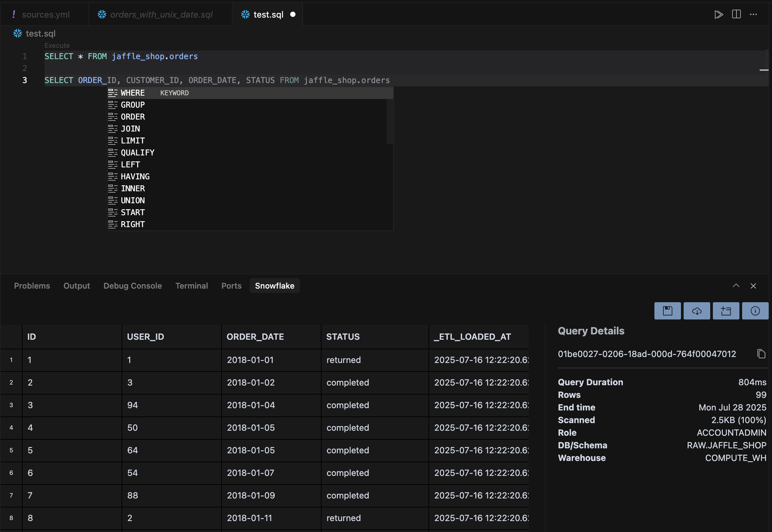772x532 pixels.
Task: Click the query ID 01be0027-0206-18ad text
Action: click(x=647, y=354)
